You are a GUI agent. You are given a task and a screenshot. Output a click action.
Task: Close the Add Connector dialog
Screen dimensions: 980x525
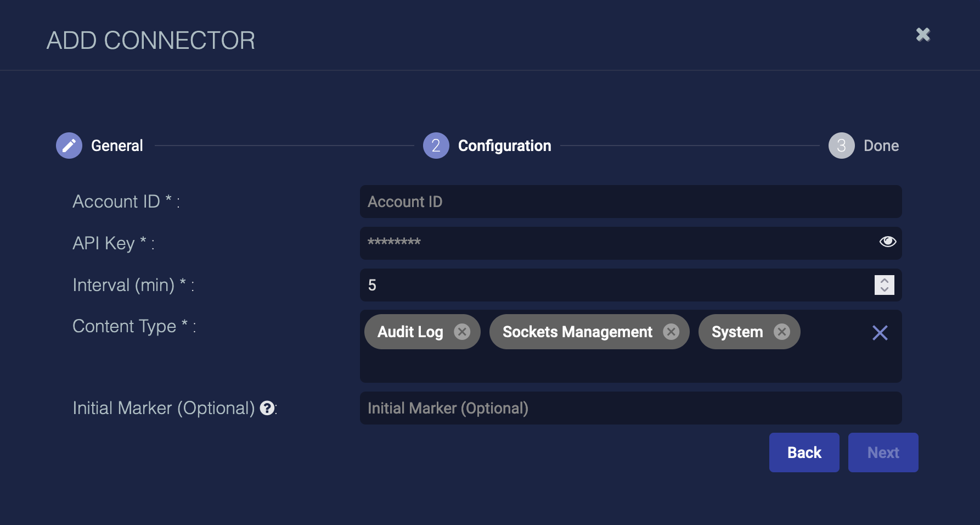tap(923, 35)
